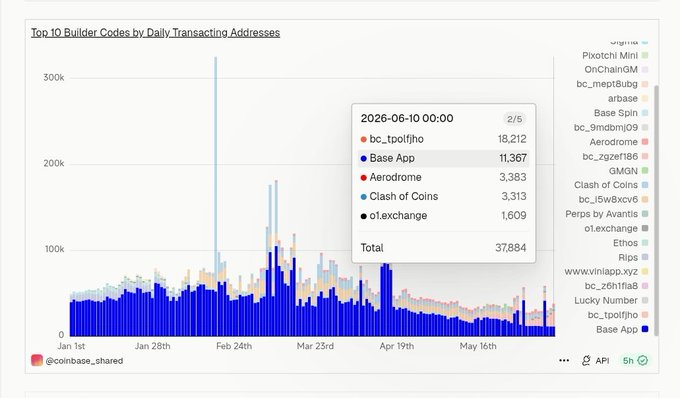Click the coinbase_shared avatar icon
680x398 pixels.
pyautogui.click(x=37, y=360)
